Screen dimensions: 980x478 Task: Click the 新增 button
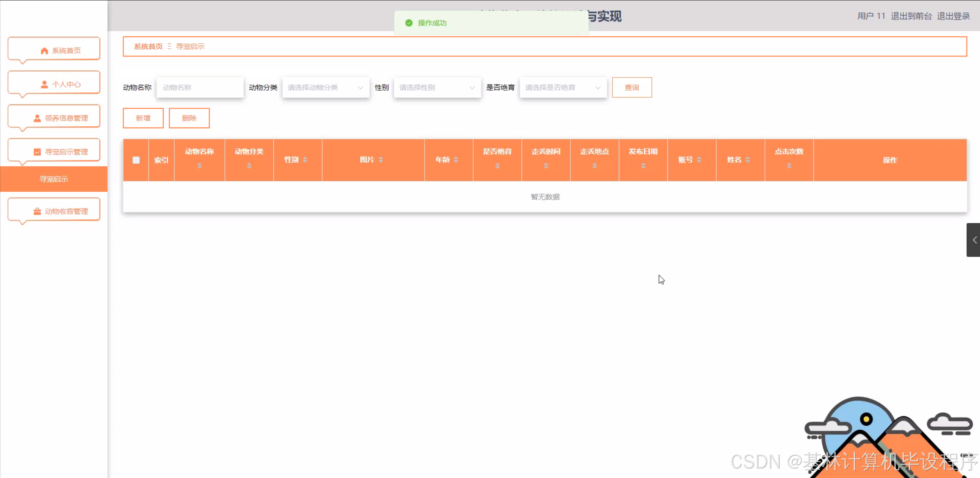point(143,118)
